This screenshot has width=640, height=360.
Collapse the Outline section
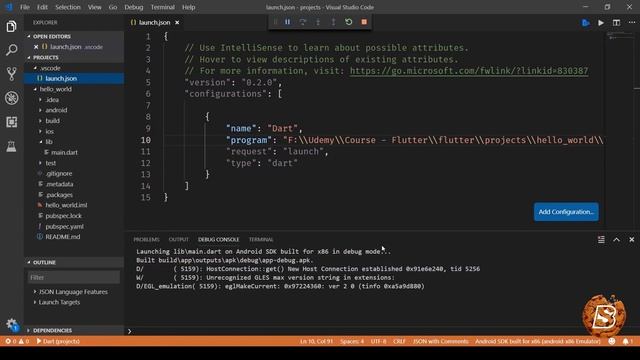coord(29,262)
